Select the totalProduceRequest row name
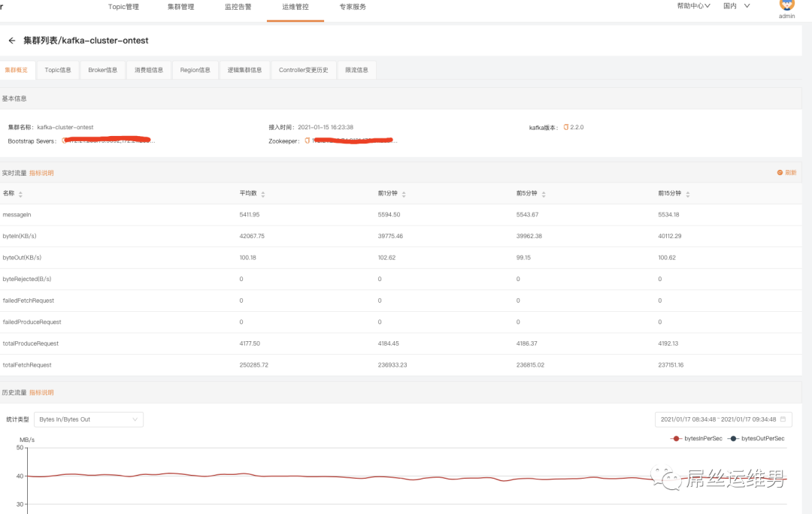This screenshot has height=514, width=812. point(31,343)
